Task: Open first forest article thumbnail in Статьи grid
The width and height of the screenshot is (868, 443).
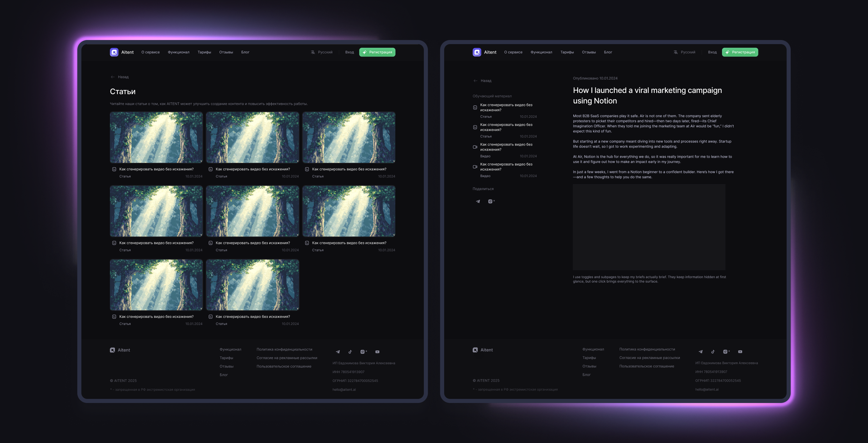Action: [x=156, y=137]
